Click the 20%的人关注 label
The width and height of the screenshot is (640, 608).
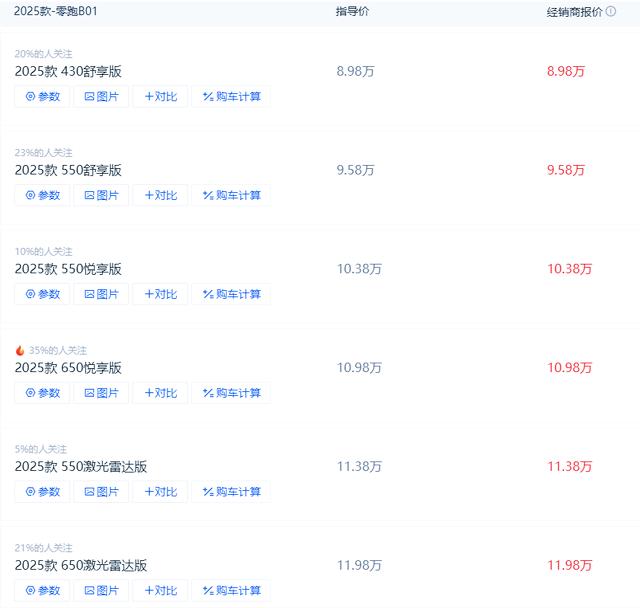coord(43,53)
